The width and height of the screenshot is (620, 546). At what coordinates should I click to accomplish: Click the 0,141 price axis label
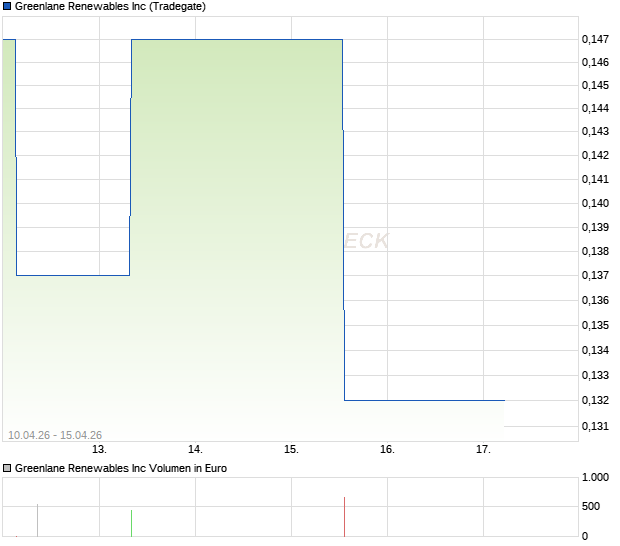click(x=595, y=179)
